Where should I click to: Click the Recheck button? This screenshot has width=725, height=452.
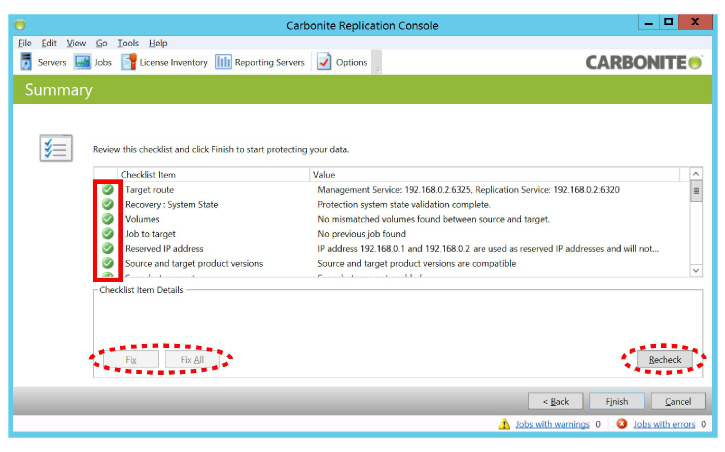(x=664, y=360)
